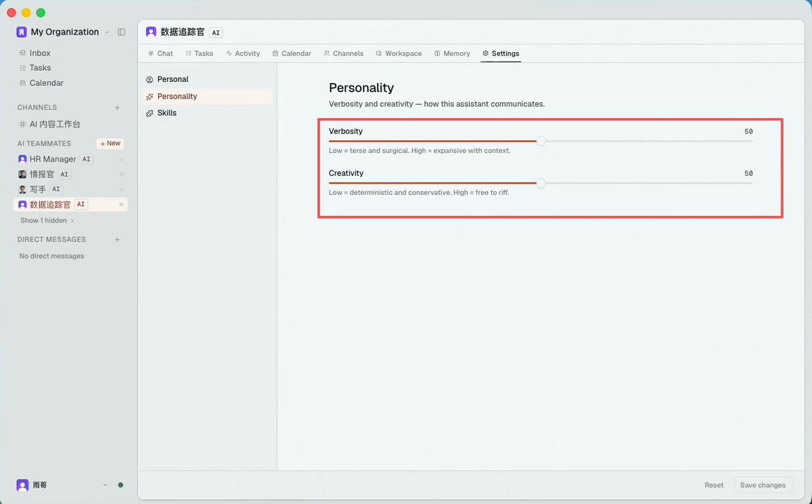Click the Verbosity value 50
812x504 pixels.
click(748, 131)
